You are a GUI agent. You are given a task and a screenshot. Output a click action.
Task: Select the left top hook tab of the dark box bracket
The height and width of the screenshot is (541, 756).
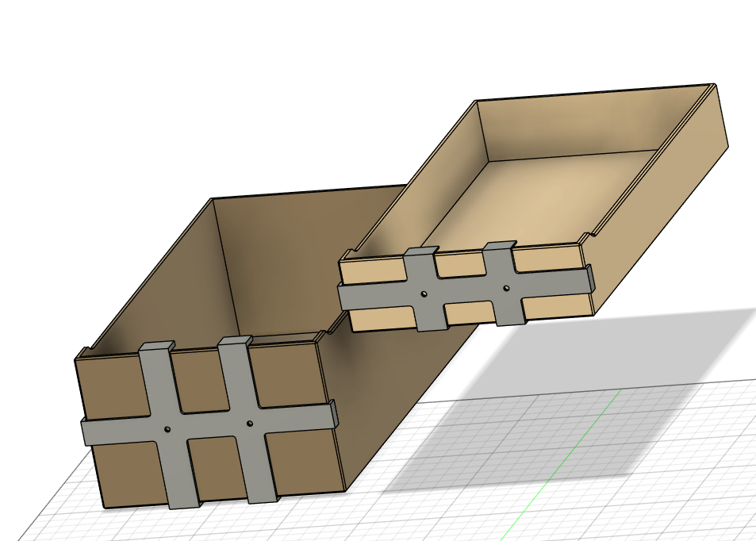(x=156, y=346)
